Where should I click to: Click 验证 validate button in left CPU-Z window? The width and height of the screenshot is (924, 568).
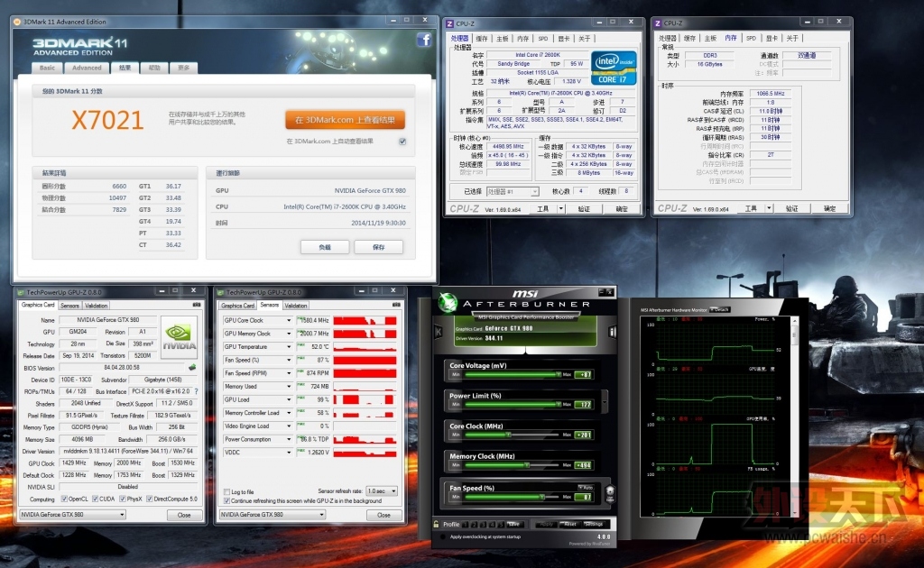click(x=584, y=209)
